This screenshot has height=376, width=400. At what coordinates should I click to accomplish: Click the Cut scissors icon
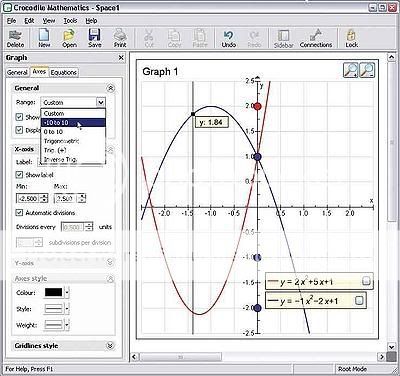tap(149, 38)
